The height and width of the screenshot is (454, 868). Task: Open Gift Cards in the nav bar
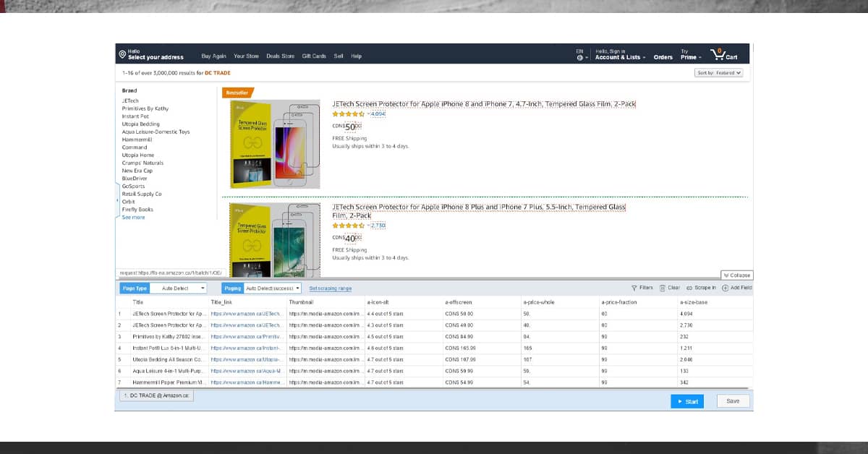314,56
